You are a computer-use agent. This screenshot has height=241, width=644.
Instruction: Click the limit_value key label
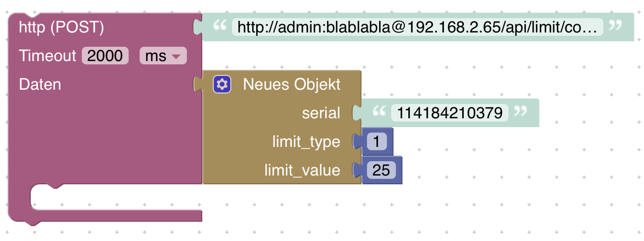(302, 171)
